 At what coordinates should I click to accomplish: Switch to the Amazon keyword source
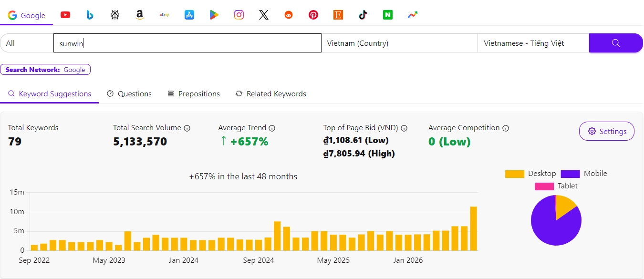[140, 15]
